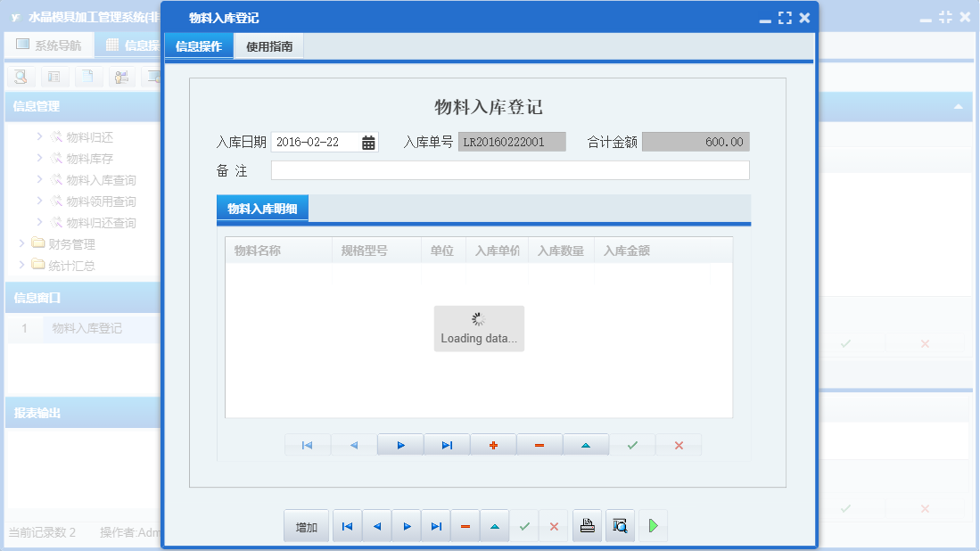Click the Loading data progress indicator
Screen dimensions: 980x551
pos(478,328)
